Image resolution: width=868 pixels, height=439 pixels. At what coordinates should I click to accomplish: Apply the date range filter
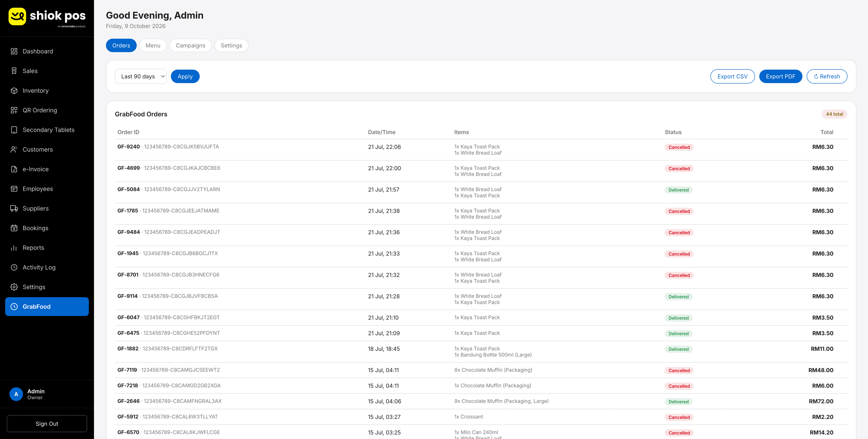click(185, 76)
